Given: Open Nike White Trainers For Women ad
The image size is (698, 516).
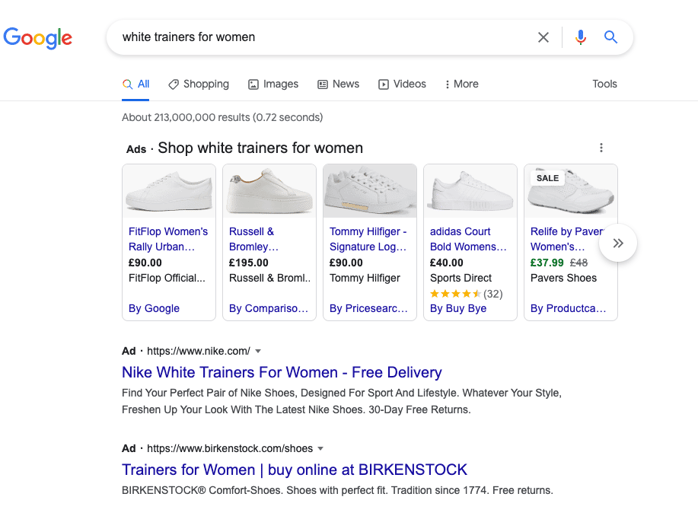Looking at the screenshot, I should tap(282, 372).
